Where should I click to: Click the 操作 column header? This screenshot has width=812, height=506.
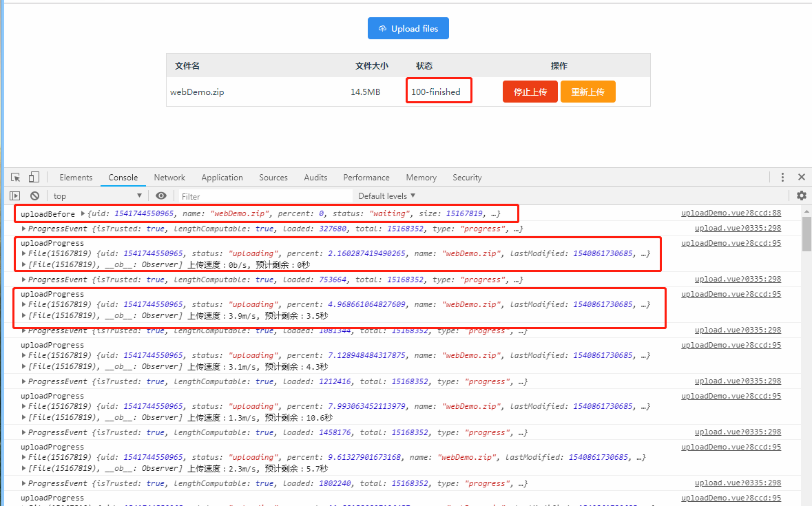pos(559,65)
